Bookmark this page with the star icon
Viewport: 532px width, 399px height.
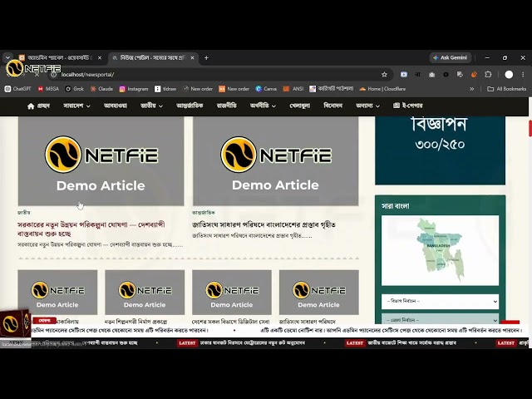click(384, 75)
